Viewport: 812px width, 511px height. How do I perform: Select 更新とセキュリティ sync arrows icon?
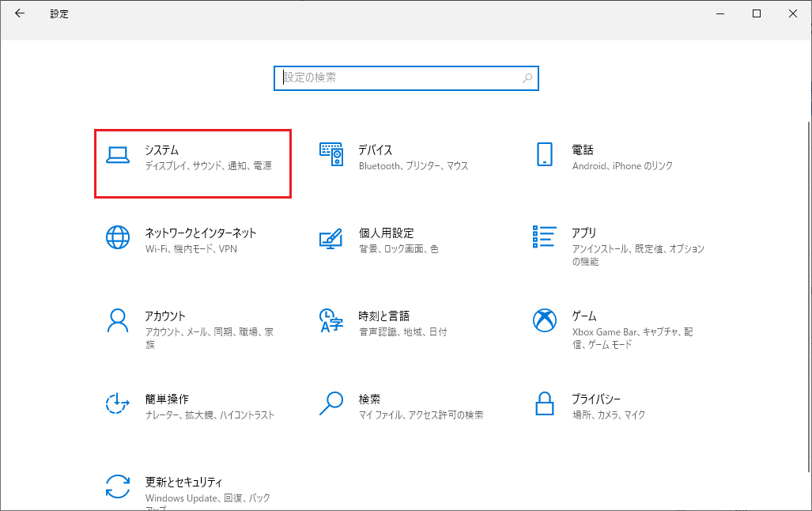(118, 486)
